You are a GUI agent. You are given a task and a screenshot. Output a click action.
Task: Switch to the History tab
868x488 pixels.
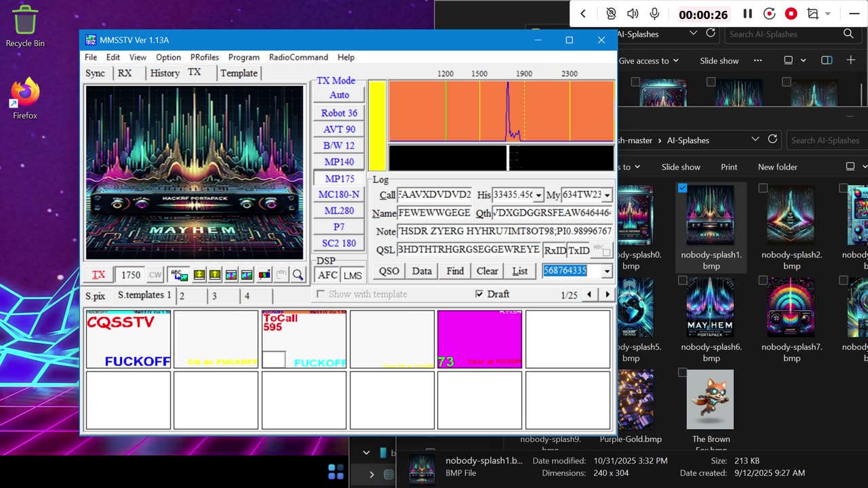coord(165,73)
